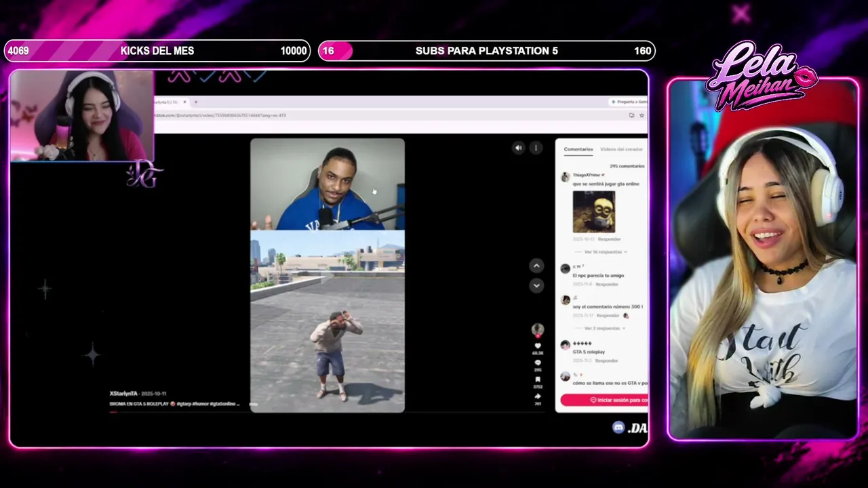868x488 pixels.
Task: Click the TikTok video player
Action: pyautogui.click(x=328, y=275)
